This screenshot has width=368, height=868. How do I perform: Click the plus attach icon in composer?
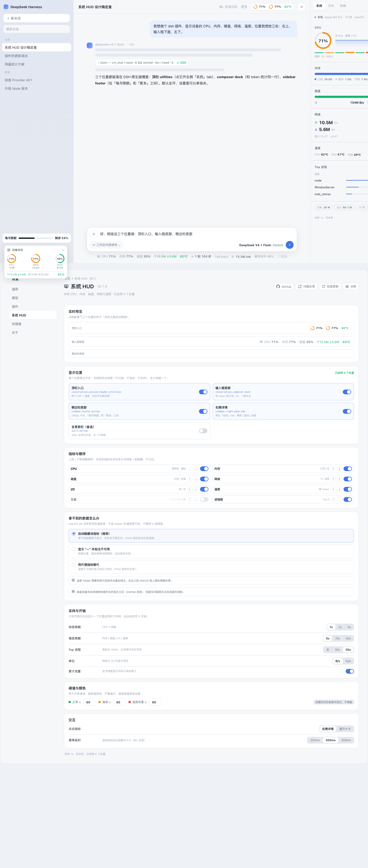[x=94, y=234]
